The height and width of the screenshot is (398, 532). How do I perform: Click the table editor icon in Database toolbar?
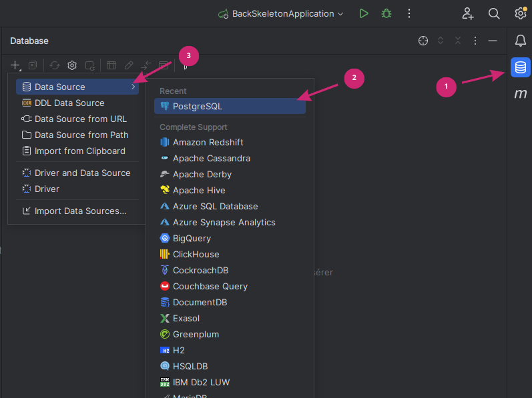click(111, 65)
